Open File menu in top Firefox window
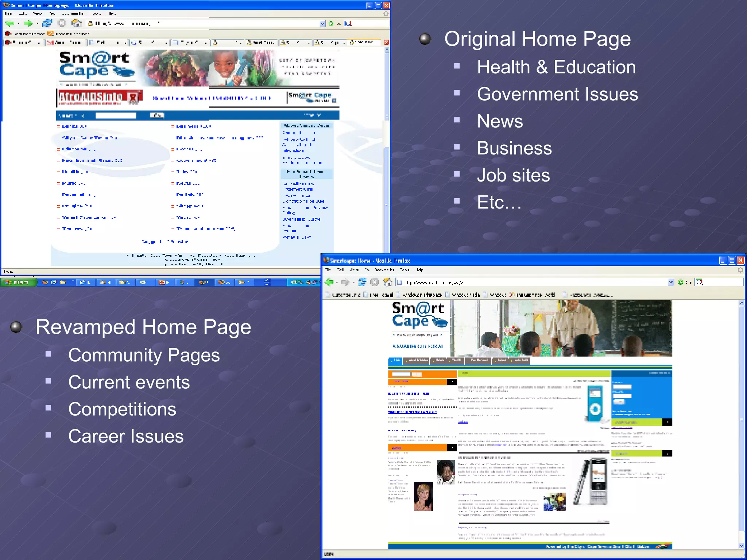The width and height of the screenshot is (747, 560). [8, 13]
